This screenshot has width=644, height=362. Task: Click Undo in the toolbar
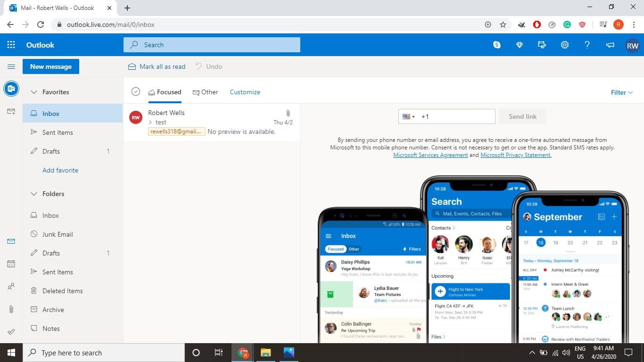coord(208,66)
